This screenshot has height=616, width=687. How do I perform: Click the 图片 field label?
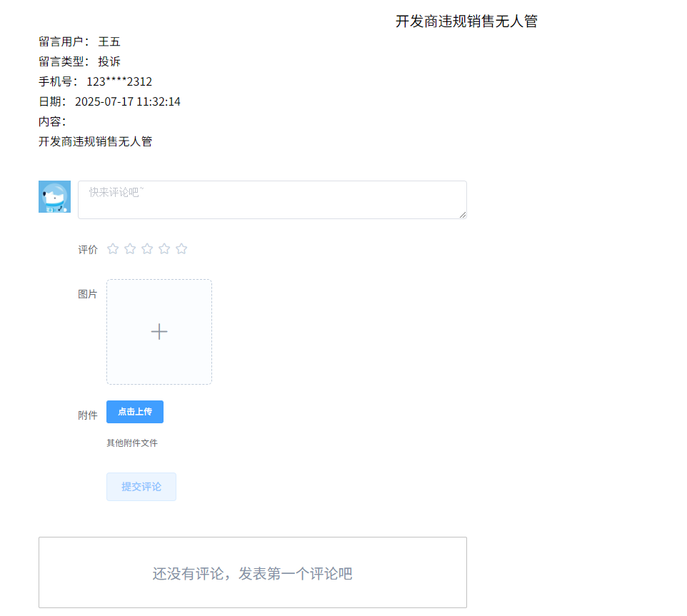pos(88,294)
